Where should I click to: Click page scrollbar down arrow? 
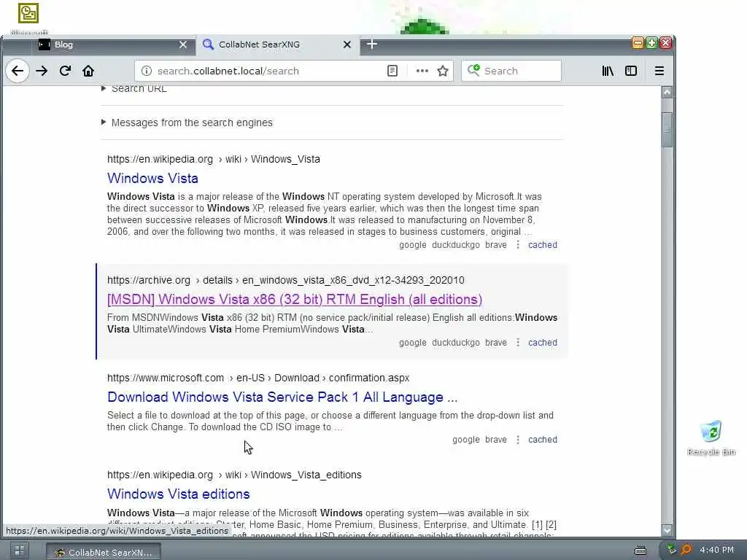667,530
